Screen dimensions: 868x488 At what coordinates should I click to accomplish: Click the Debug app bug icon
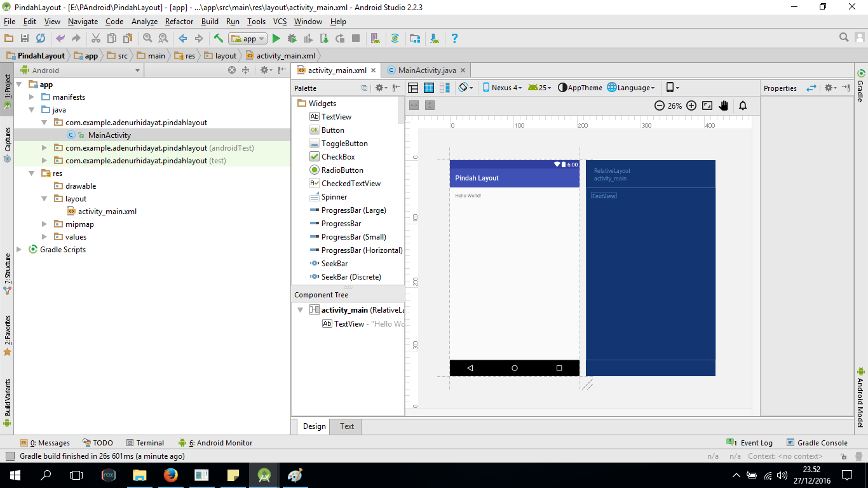(x=292, y=39)
